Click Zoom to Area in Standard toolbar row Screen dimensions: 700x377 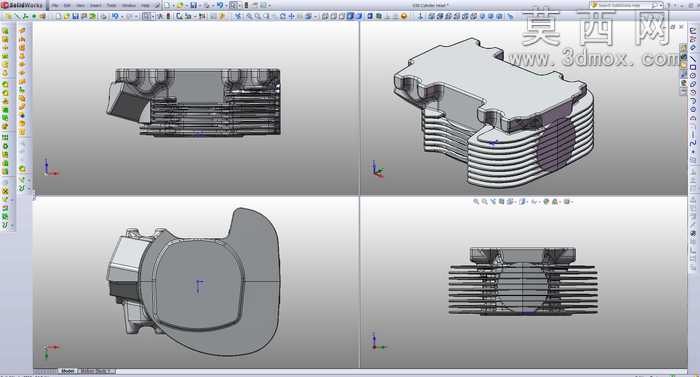click(258, 17)
